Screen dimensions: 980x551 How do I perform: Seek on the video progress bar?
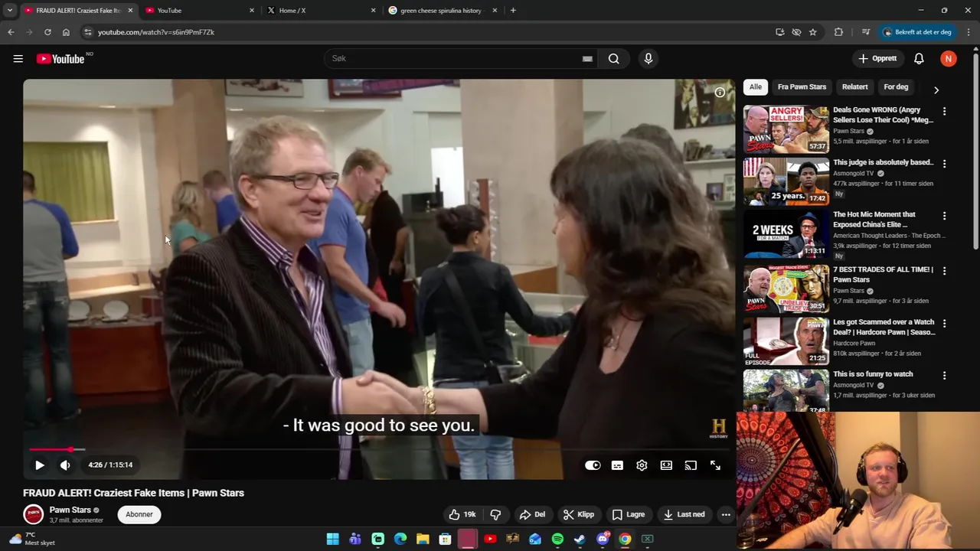(379, 450)
